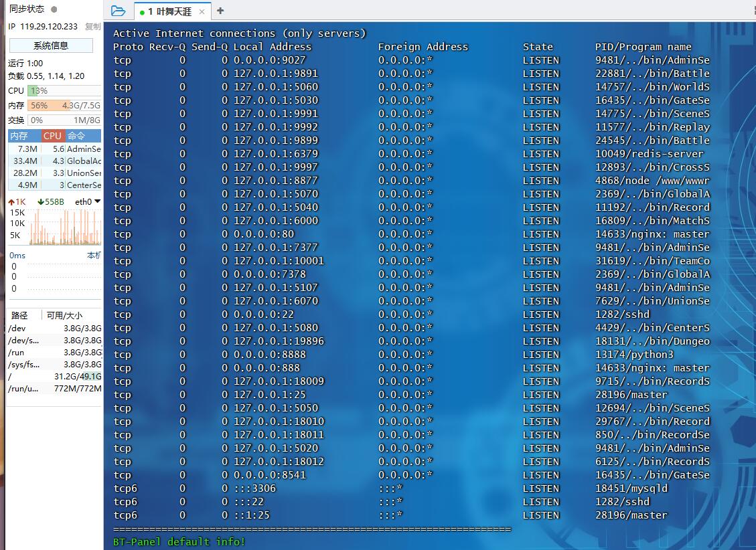756x550 pixels.
Task: Select the AdminSe process row
Action: point(54,149)
